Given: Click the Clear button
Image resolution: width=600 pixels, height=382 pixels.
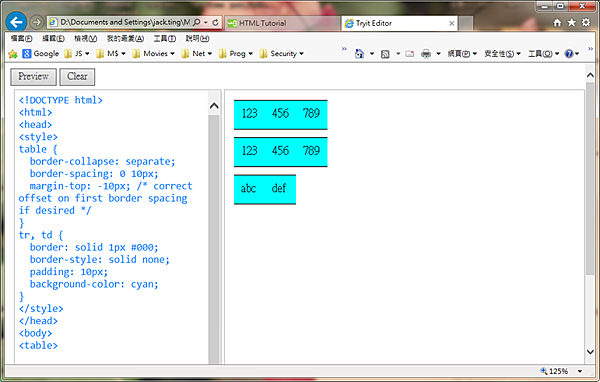Looking at the screenshot, I should click(x=77, y=77).
